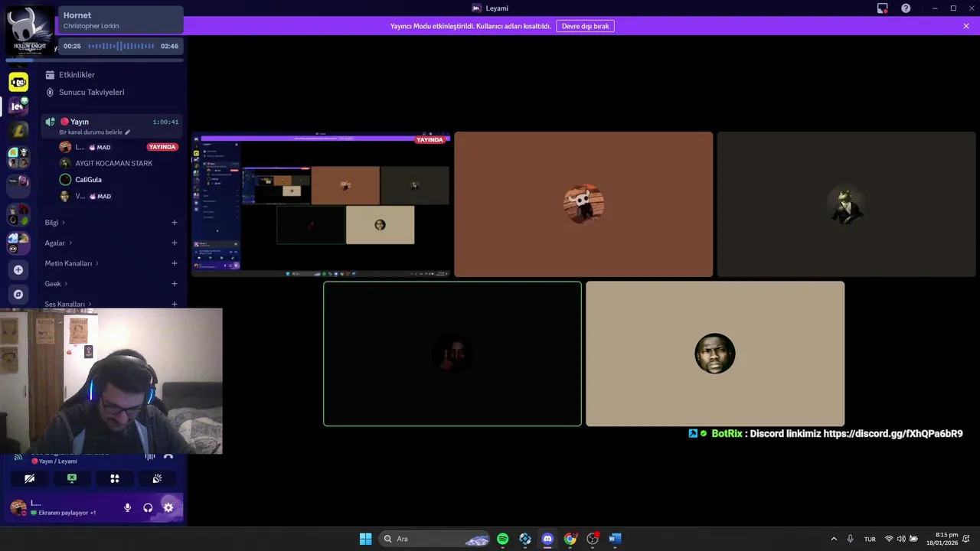Click user avatar in bottom user panel
Screen dimensions: 980x551
point(18,507)
